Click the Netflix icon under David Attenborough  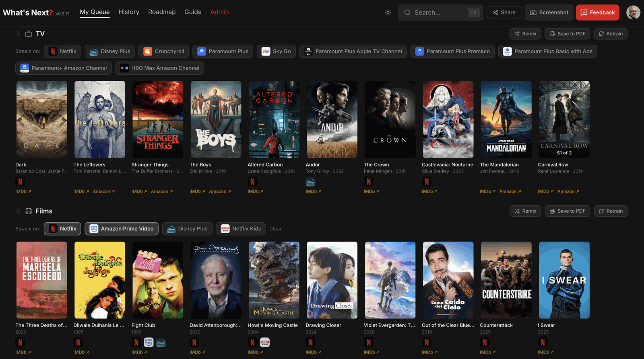tap(194, 343)
